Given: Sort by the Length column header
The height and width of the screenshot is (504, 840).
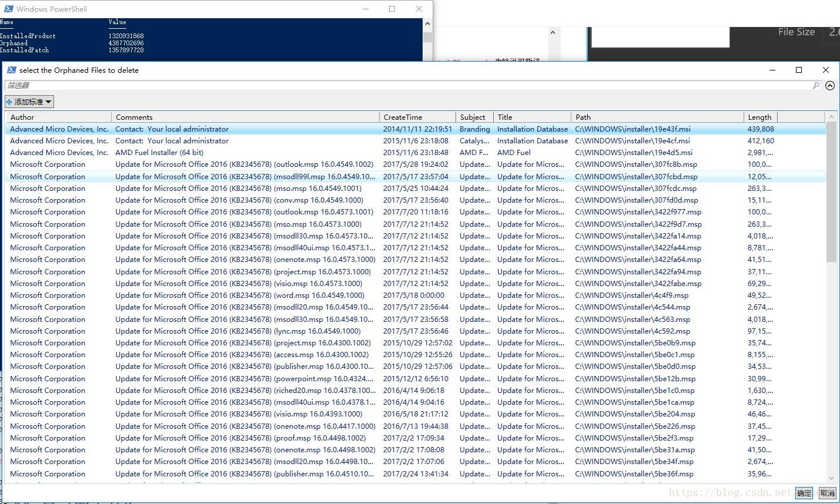Looking at the screenshot, I should (x=761, y=117).
